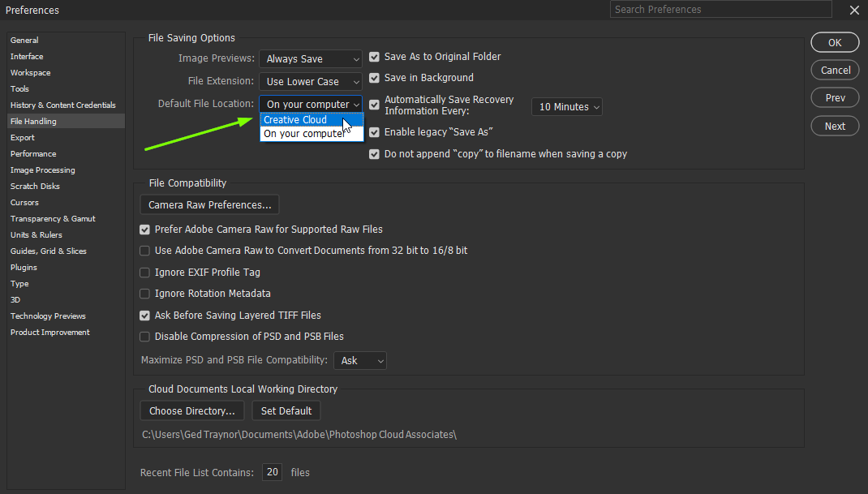Open the Performance preferences section

(x=32, y=153)
